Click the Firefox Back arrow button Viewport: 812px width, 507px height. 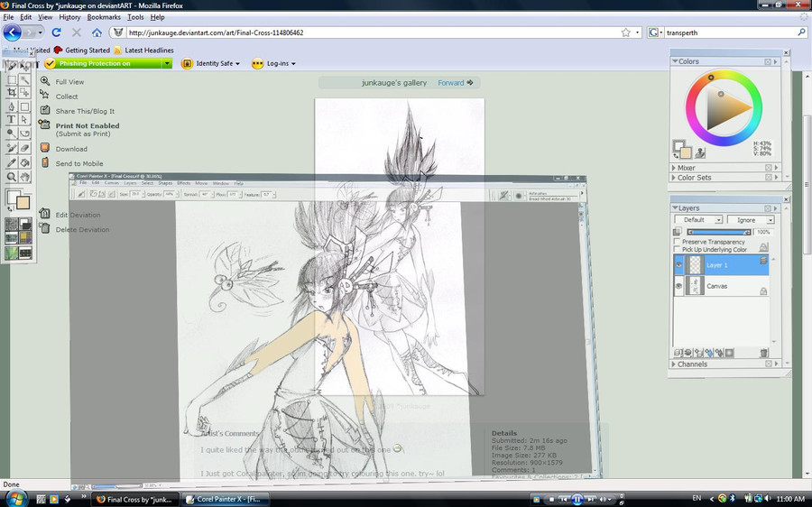point(12,32)
